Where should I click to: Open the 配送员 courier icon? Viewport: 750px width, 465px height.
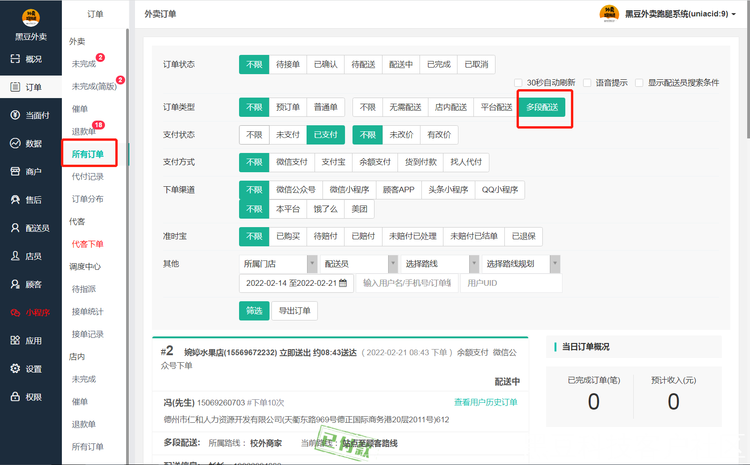pos(15,228)
